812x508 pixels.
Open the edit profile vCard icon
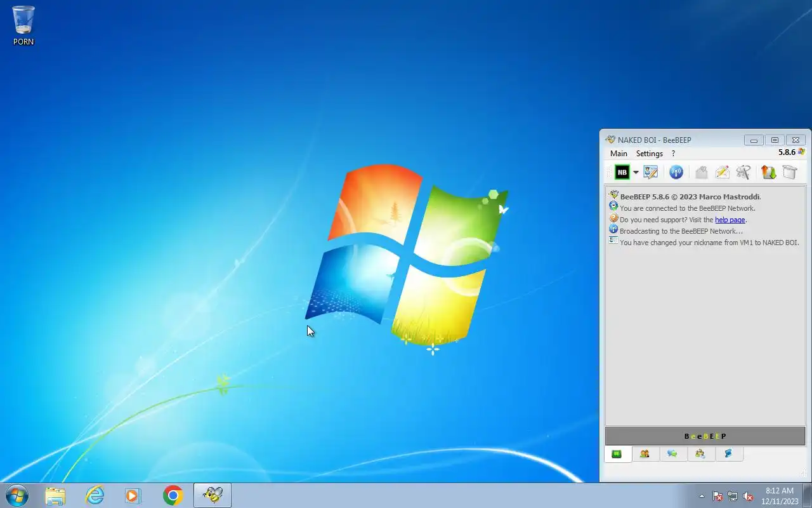(x=650, y=172)
